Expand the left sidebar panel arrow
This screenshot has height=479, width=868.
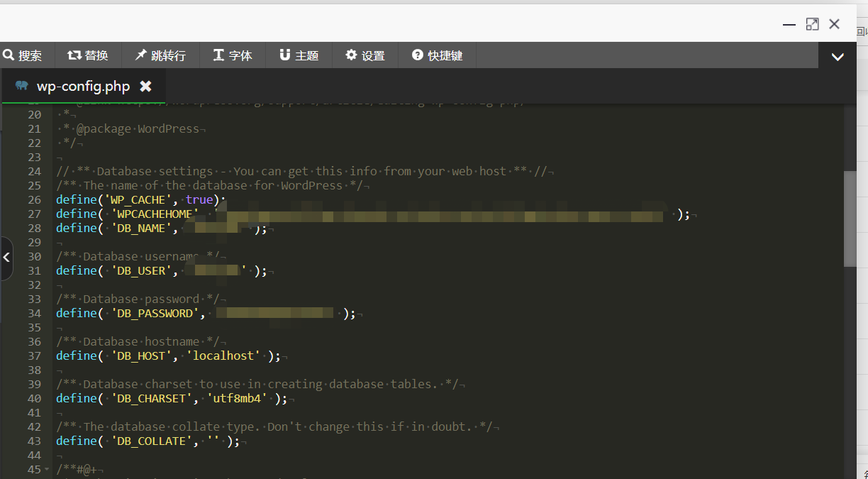[x=6, y=258]
